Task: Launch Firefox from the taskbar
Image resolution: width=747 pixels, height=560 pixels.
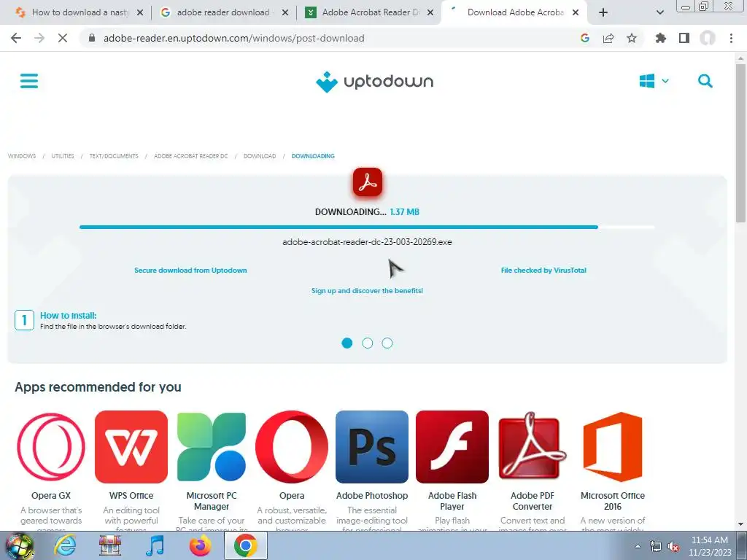Action: point(200,545)
